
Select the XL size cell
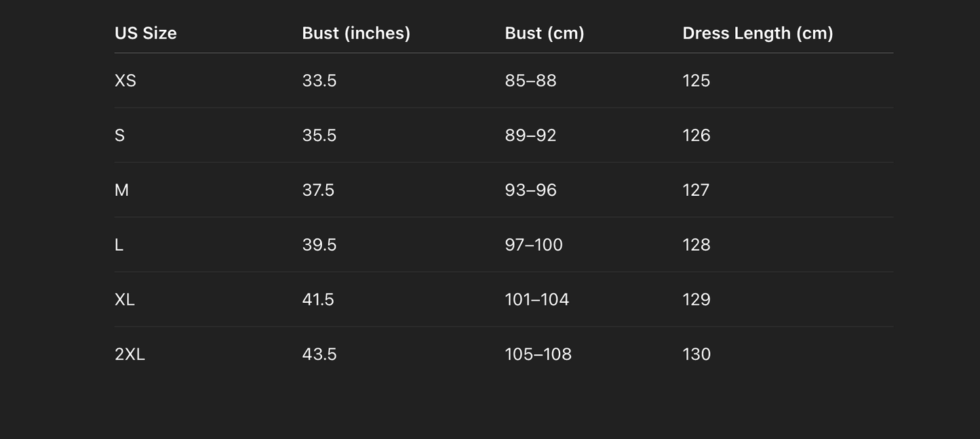[125, 299]
